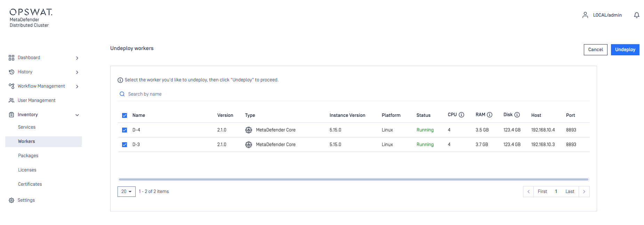Click the table's horizontal scrollbar

(x=354, y=179)
